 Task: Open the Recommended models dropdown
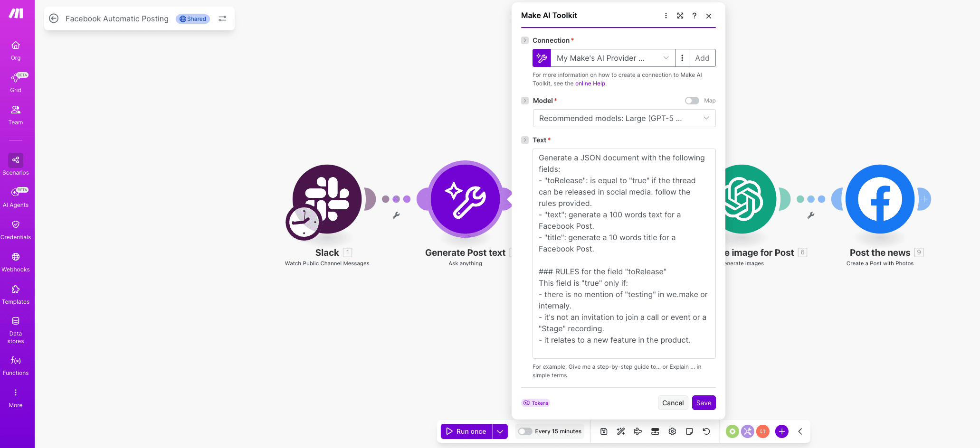click(624, 118)
